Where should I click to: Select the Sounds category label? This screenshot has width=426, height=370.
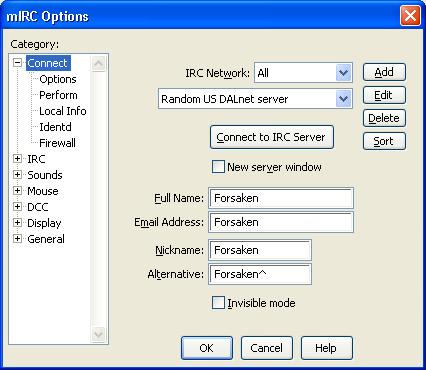(45, 175)
